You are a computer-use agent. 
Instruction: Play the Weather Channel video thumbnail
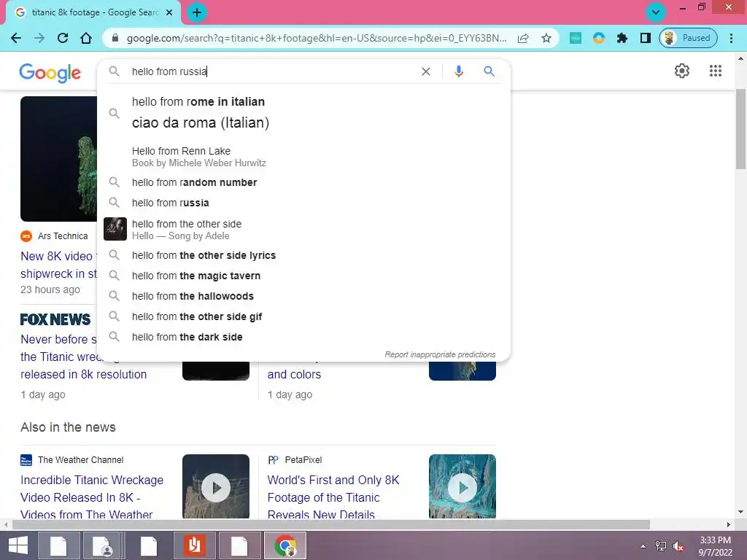pyautogui.click(x=216, y=486)
